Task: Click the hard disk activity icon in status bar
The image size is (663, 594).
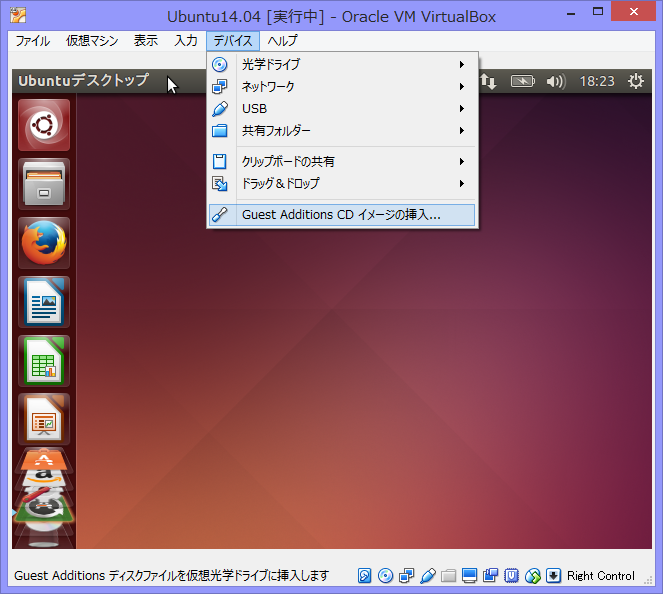Action: tap(364, 576)
